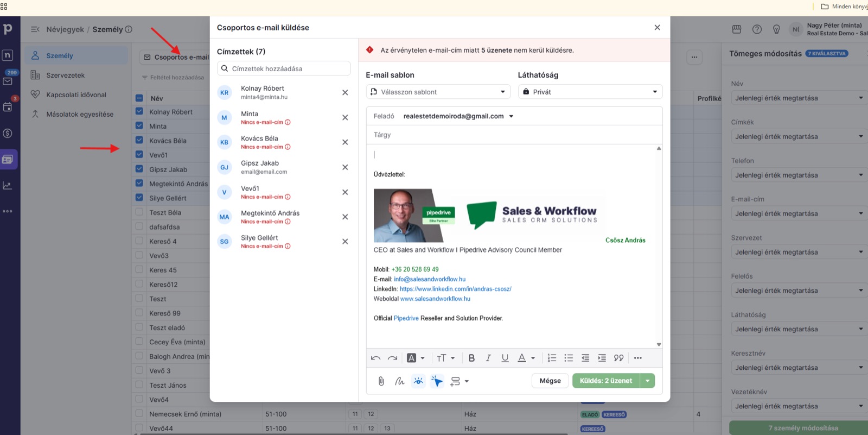Open the insert fields dropdown beside tracking icons
The height and width of the screenshot is (435, 868).
tap(459, 381)
